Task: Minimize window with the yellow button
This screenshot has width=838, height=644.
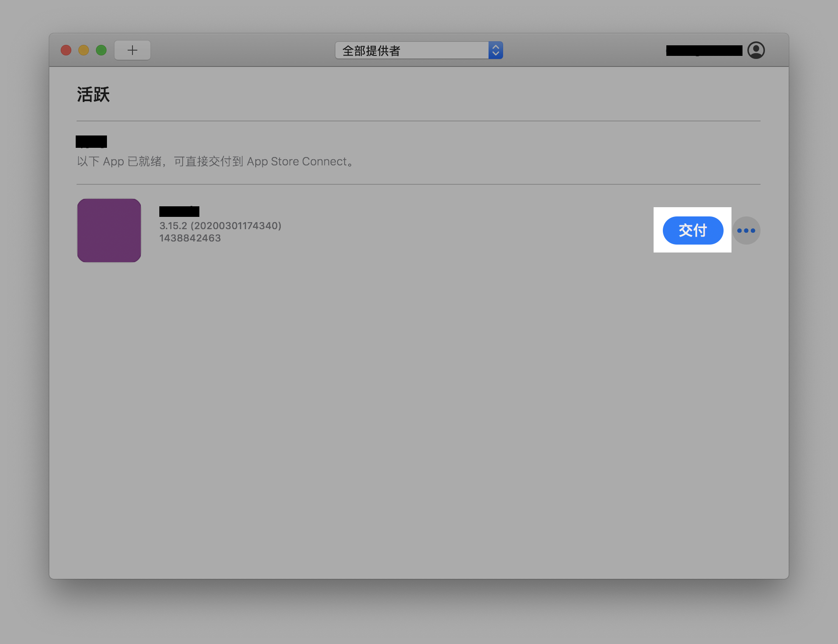Action: click(84, 50)
